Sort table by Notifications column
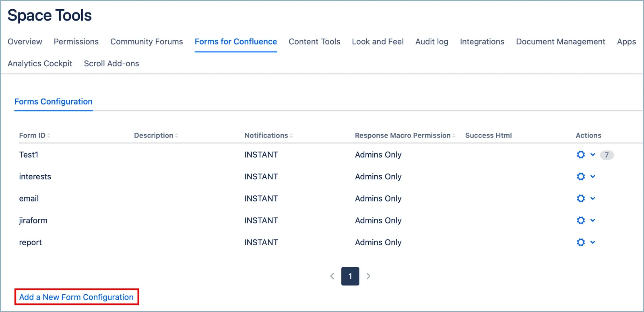Screen dimensions: 644x312 point(268,135)
